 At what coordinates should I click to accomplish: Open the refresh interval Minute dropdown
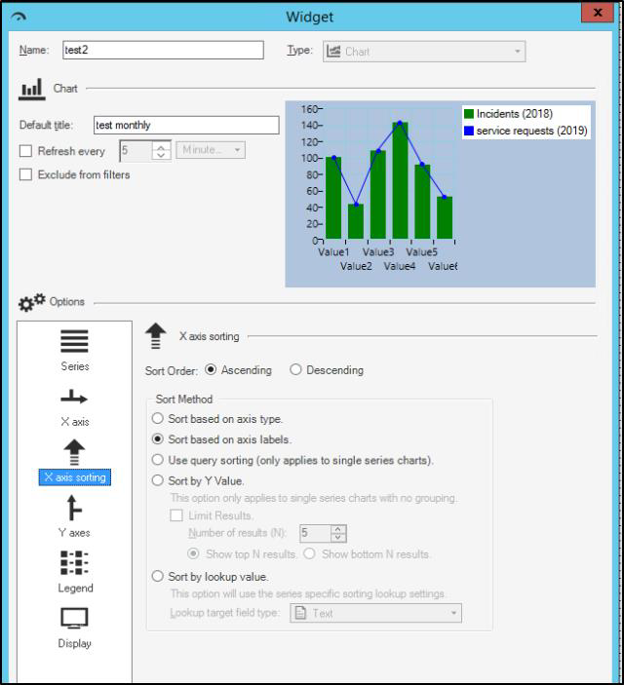coord(211,150)
